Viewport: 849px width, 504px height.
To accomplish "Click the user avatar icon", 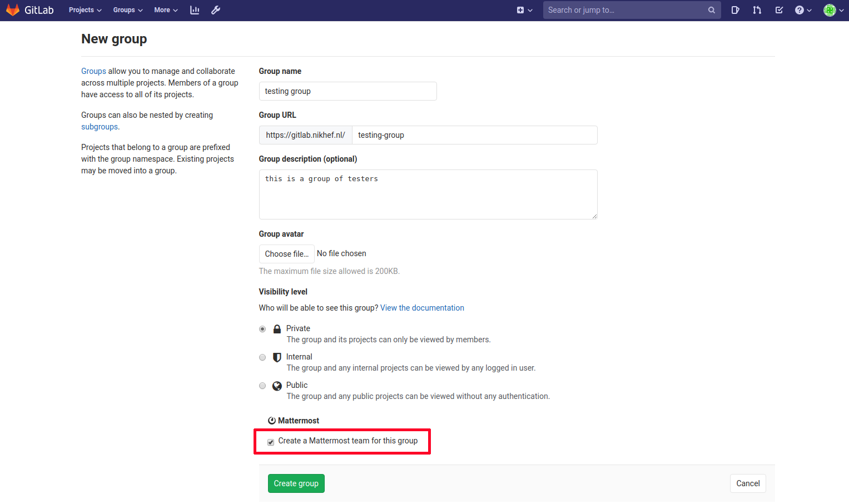I will coord(830,10).
